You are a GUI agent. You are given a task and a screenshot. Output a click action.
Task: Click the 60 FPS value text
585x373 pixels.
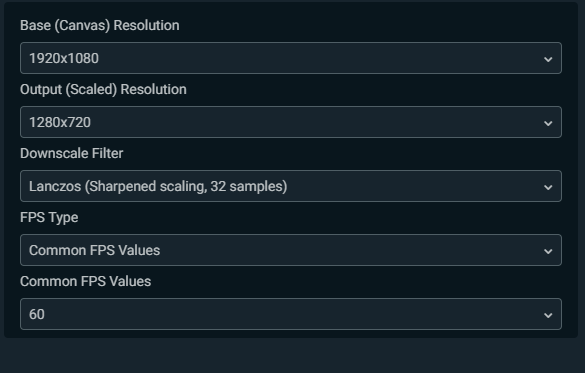[x=37, y=314]
